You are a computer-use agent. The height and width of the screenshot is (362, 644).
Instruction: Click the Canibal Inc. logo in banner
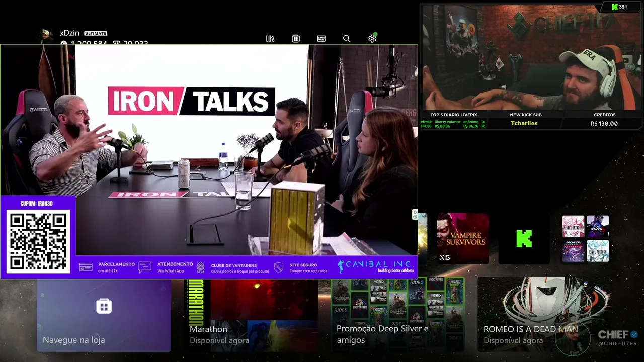pyautogui.click(x=376, y=266)
